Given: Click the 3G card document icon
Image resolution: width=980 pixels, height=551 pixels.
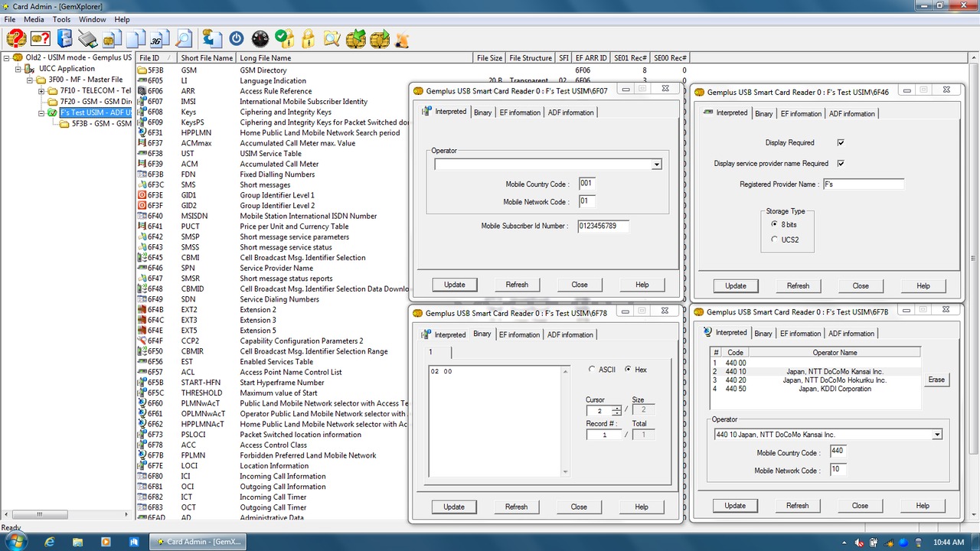Looking at the screenshot, I should [x=158, y=38].
